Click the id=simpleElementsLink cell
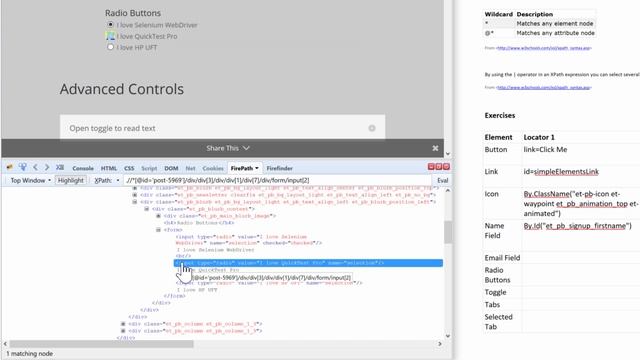Viewport: 640px width, 360px height. click(x=561, y=171)
